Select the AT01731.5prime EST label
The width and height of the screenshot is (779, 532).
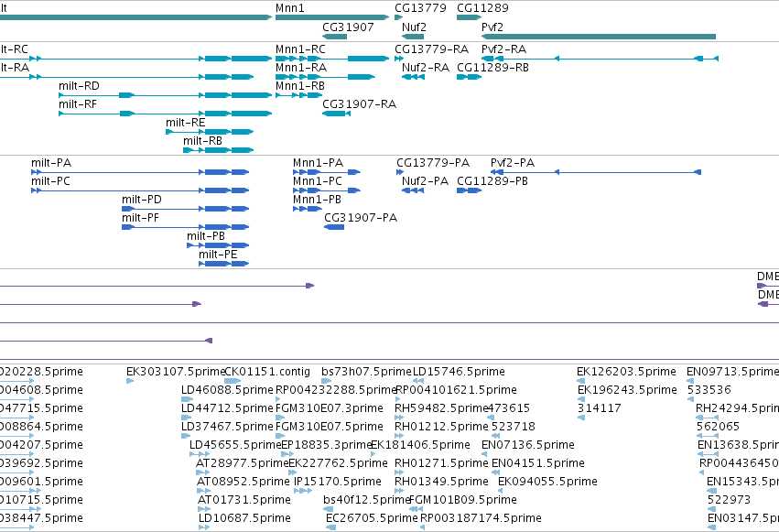click(x=243, y=500)
